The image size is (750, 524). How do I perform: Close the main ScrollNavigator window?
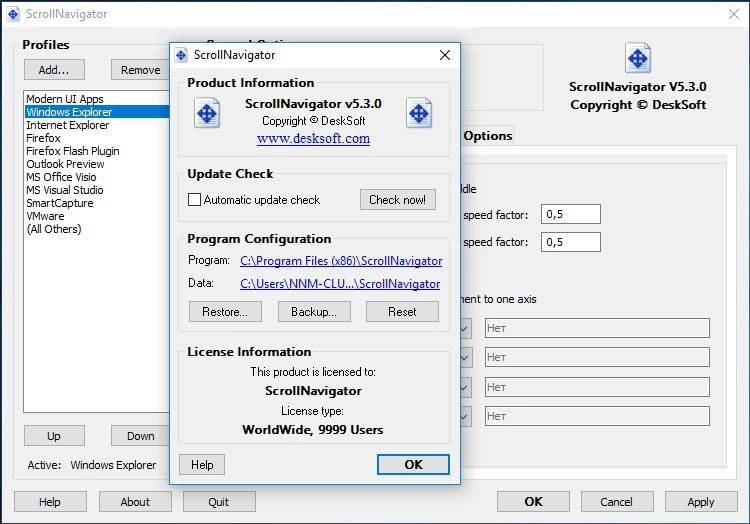[x=734, y=14]
